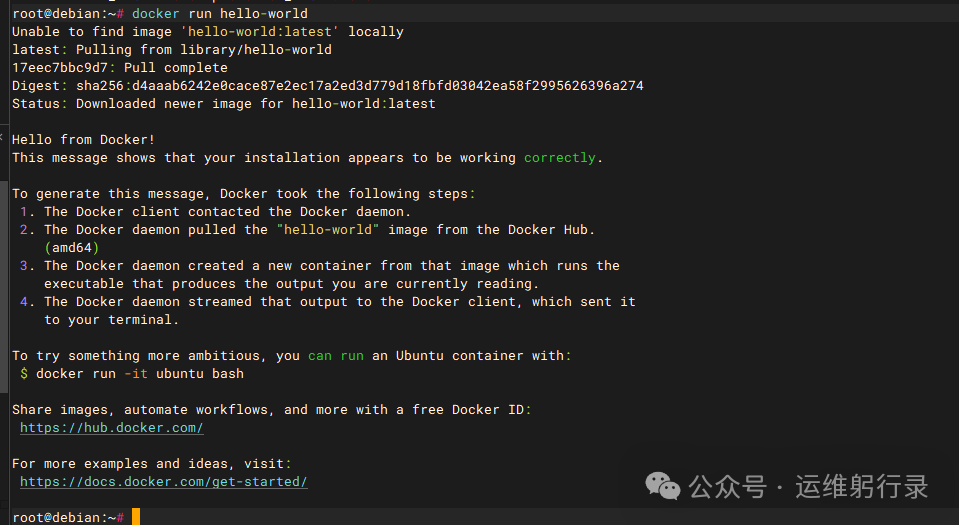
Task: Click the '(amd64)' architecture text
Action: pyautogui.click(x=72, y=248)
